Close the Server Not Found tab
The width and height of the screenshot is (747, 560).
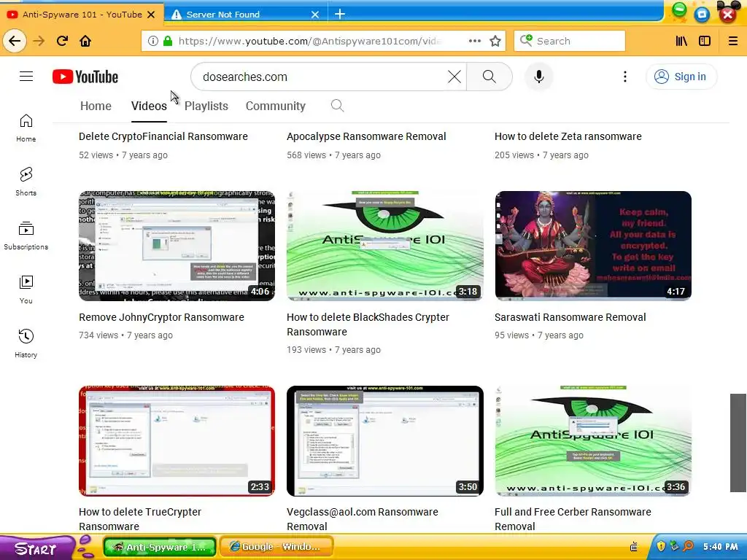point(315,15)
